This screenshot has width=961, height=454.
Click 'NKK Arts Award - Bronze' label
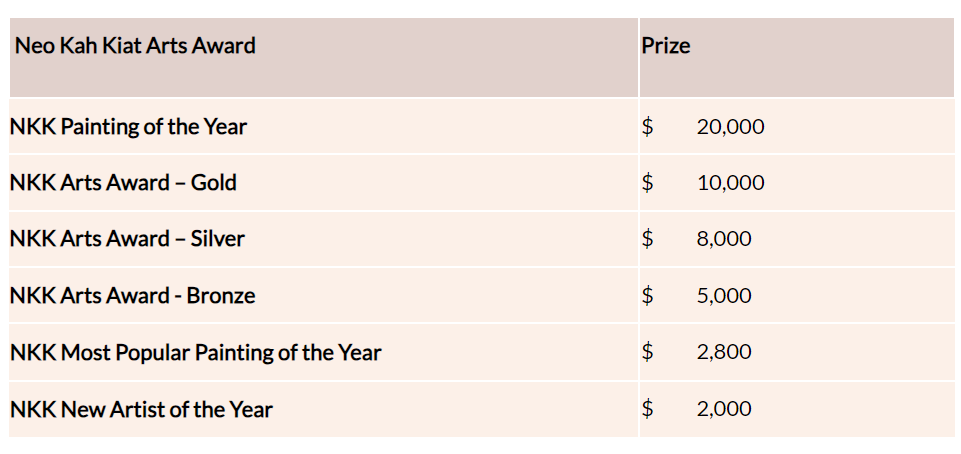pyautogui.click(x=132, y=296)
